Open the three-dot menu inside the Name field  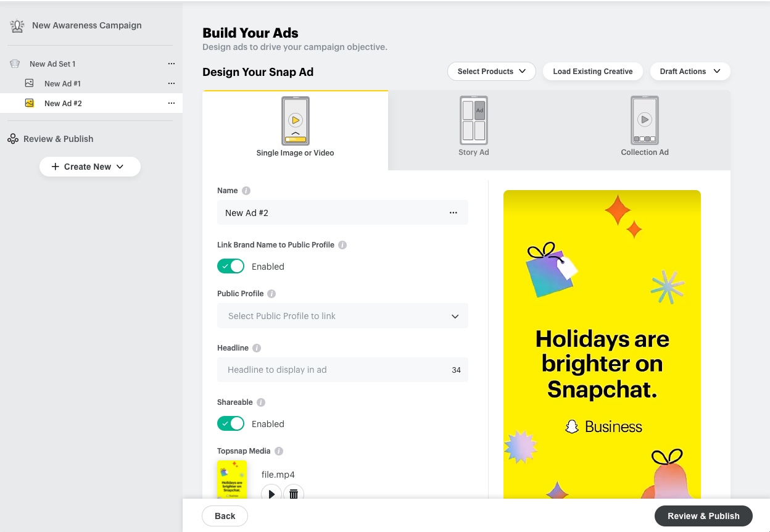pos(453,213)
